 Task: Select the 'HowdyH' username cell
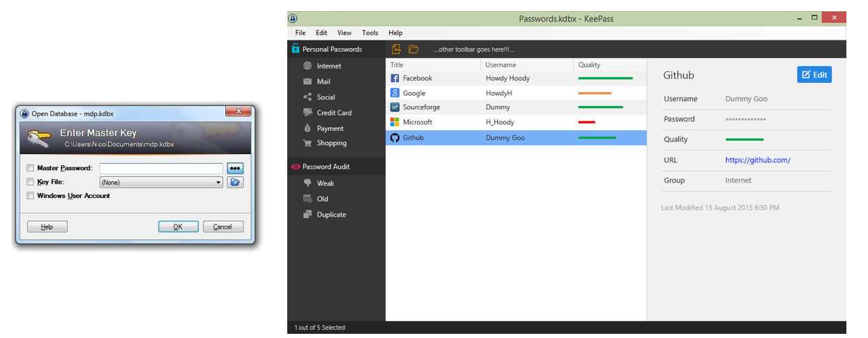point(498,93)
